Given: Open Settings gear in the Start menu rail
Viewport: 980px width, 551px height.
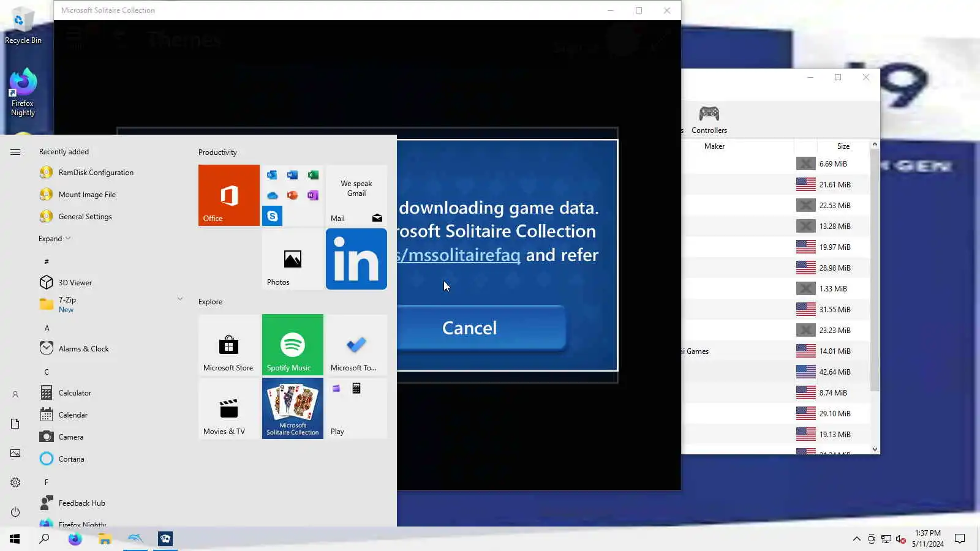Looking at the screenshot, I should click(15, 482).
